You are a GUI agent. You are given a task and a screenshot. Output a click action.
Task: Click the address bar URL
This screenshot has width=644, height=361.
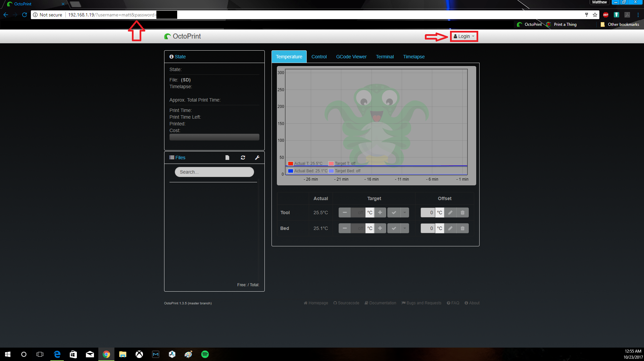coord(112,15)
